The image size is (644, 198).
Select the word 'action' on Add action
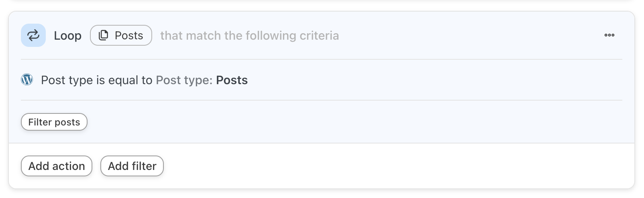coord(69,166)
